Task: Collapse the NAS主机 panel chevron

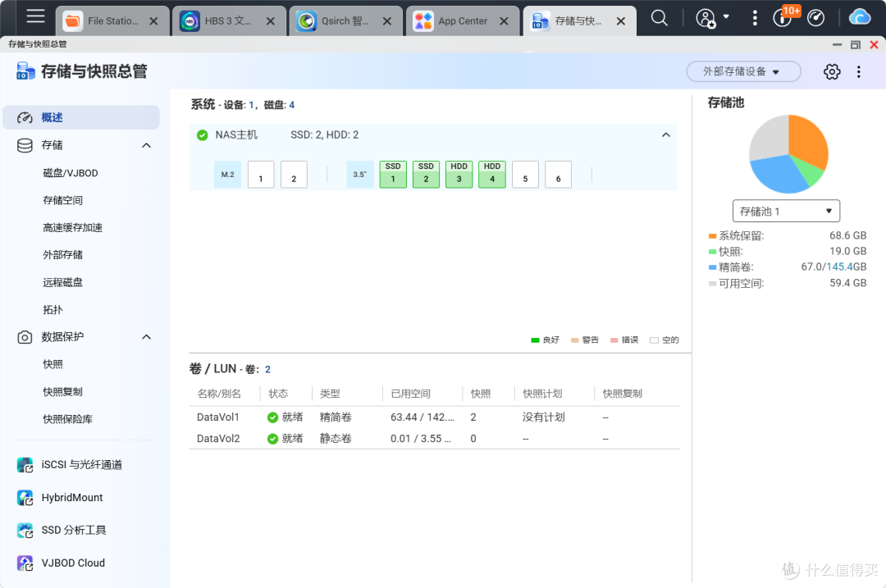Action: pyautogui.click(x=665, y=135)
